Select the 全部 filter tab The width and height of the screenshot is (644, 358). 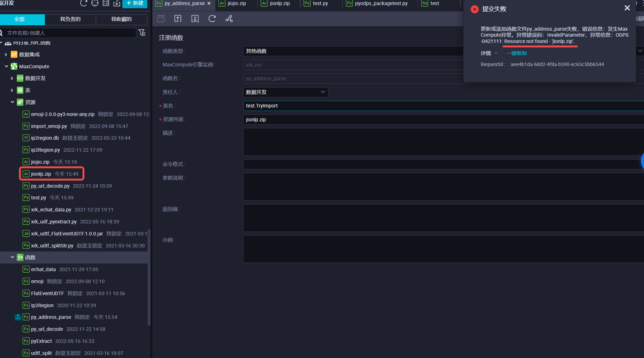(x=22, y=19)
